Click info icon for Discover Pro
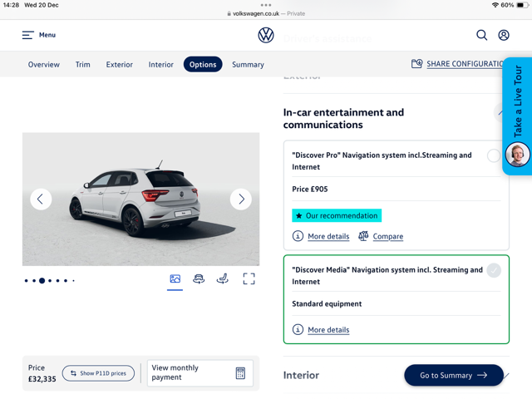 pyautogui.click(x=298, y=236)
